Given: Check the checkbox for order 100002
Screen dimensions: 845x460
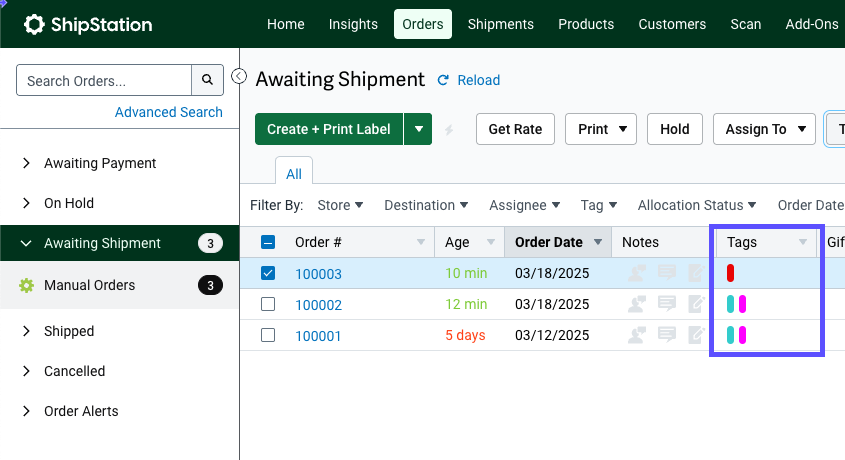Looking at the screenshot, I should (268, 304).
